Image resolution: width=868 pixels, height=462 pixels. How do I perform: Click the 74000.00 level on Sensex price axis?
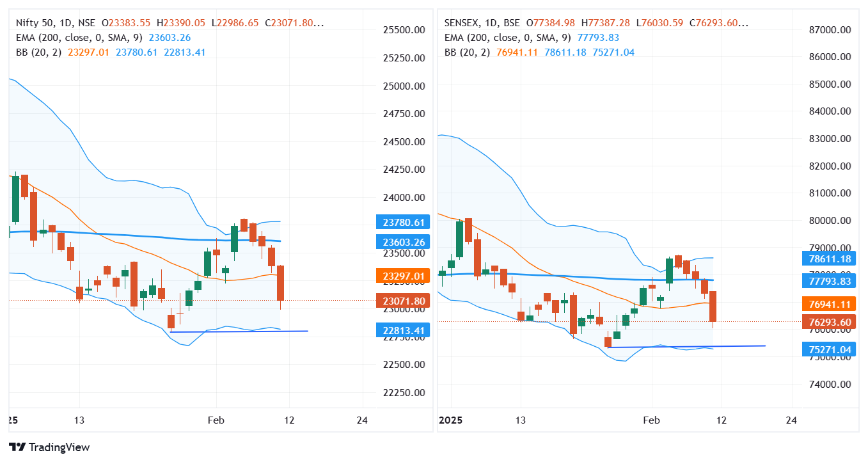[830, 384]
